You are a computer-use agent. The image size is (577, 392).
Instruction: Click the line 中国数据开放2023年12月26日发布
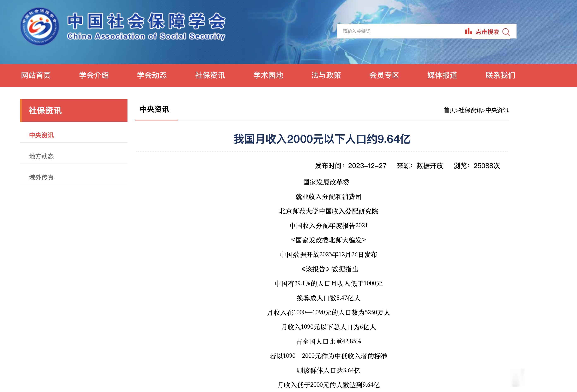tap(328, 255)
